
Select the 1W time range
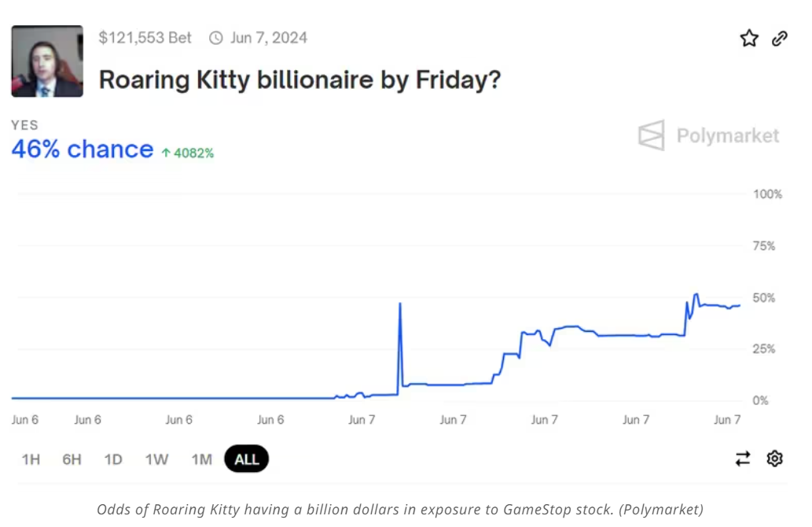156,459
